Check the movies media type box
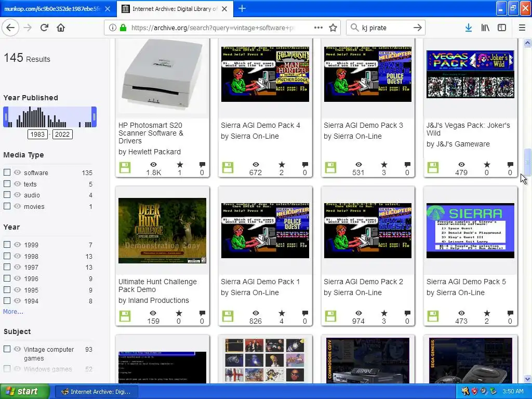The height and width of the screenshot is (399, 532). pos(7,206)
